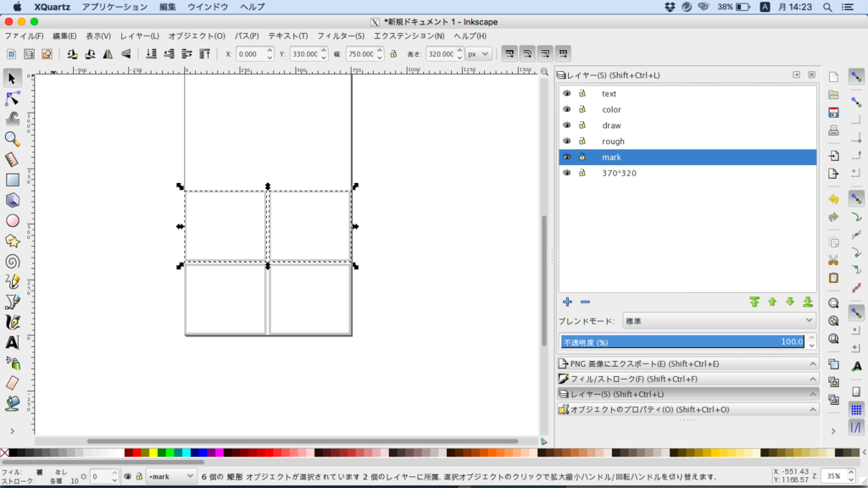Select the Selector arrow tool
The width and height of the screenshot is (868, 488).
(12, 78)
